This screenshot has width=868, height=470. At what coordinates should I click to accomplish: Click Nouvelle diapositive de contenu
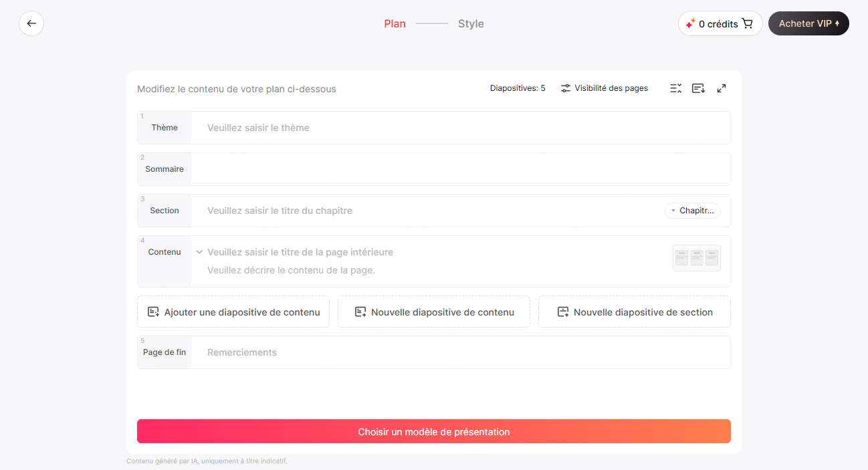pyautogui.click(x=434, y=312)
